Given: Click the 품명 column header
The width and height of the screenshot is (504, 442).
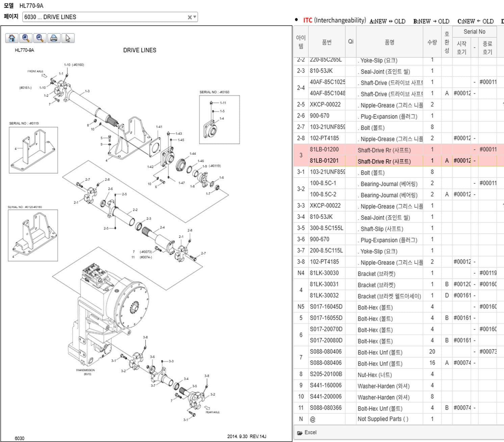Looking at the screenshot, I should pyautogui.click(x=389, y=42).
